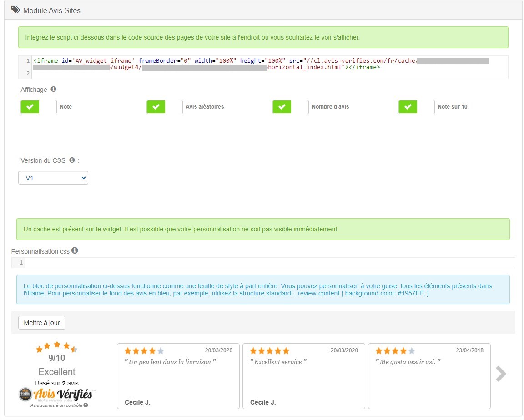
Task: Open the CSS version dropdown showing V1
Action: [53, 177]
